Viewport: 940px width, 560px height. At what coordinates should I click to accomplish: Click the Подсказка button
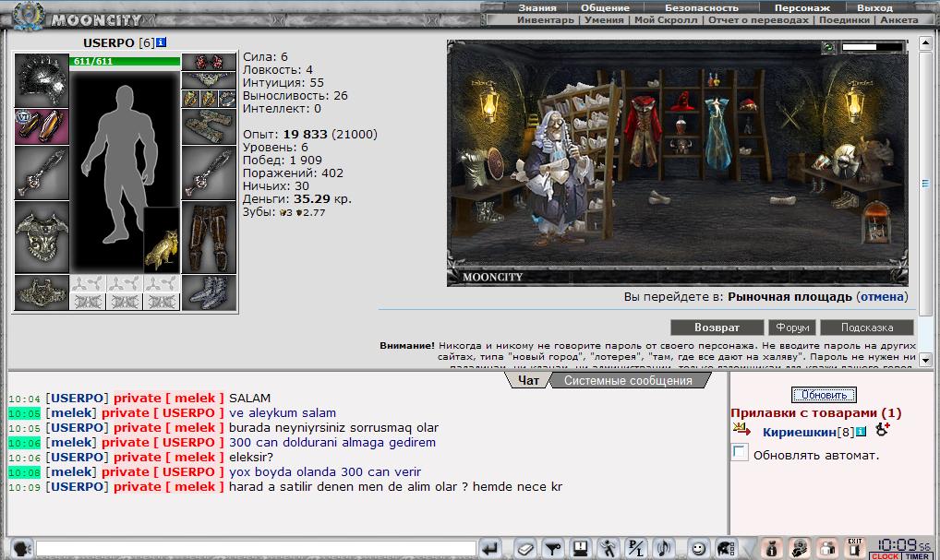pos(867,328)
